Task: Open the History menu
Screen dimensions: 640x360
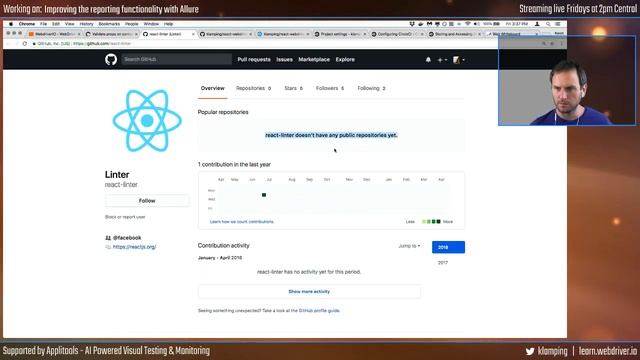Action: pyautogui.click(x=87, y=24)
